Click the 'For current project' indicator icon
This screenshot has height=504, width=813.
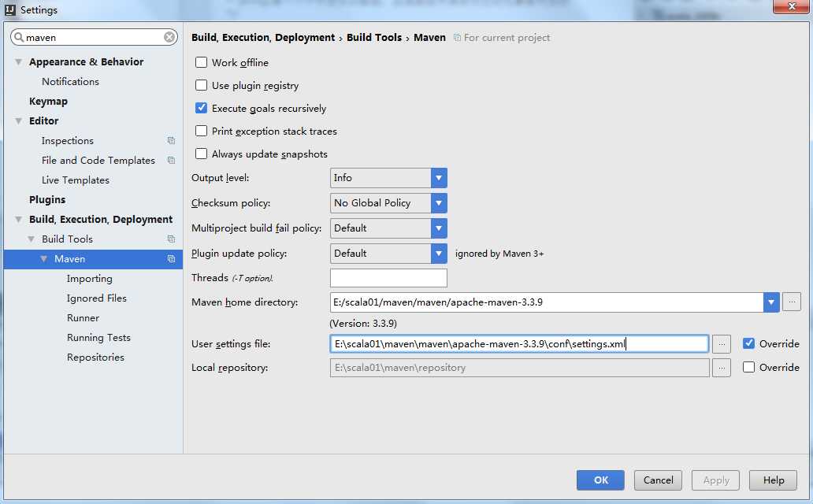(x=457, y=38)
